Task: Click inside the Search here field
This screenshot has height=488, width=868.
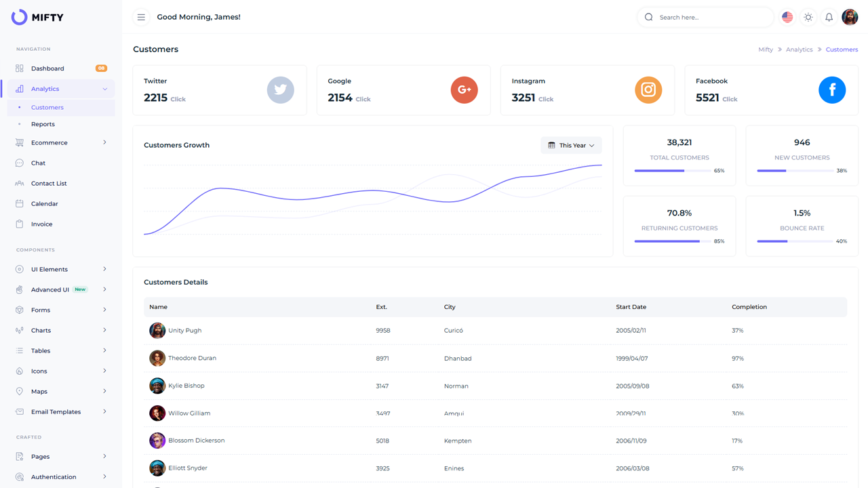Action: [x=705, y=17]
